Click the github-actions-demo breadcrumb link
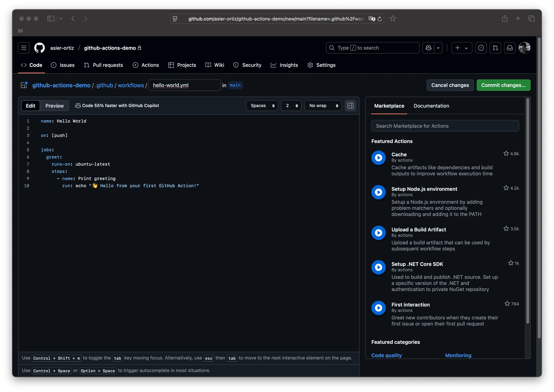 pos(61,85)
